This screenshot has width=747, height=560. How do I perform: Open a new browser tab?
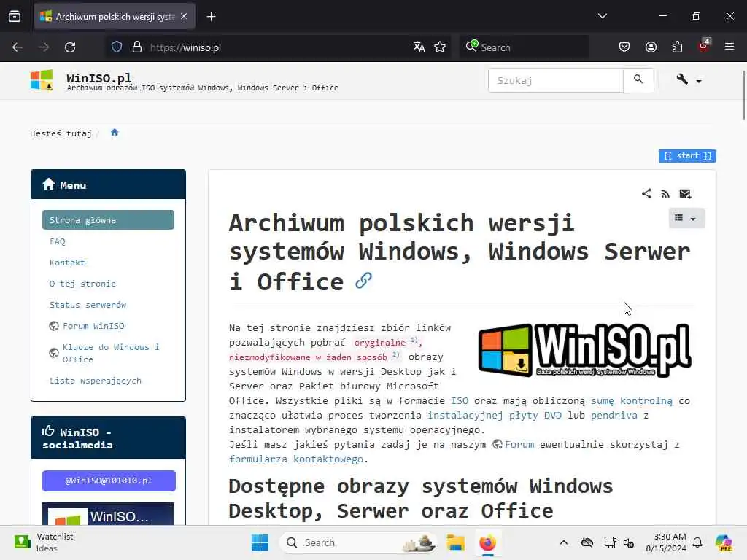click(x=211, y=17)
